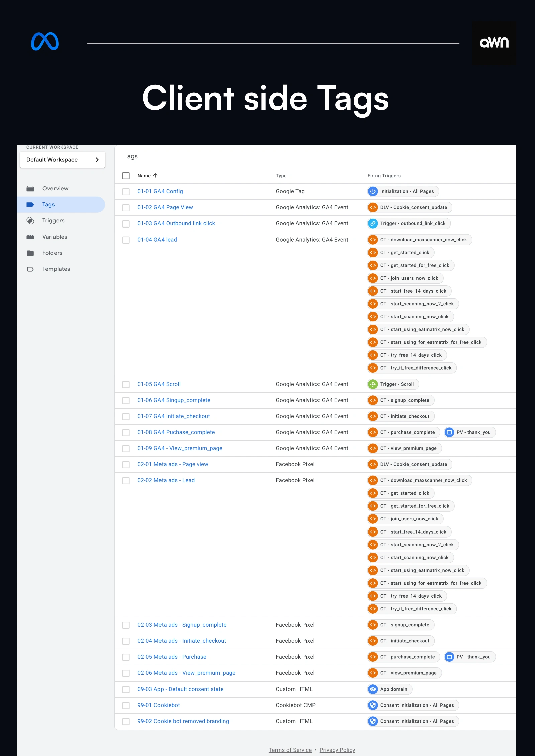Screen dimensions: 535x756
Task: Click the PV - thank_you trigger chip
Action: tap(470, 432)
